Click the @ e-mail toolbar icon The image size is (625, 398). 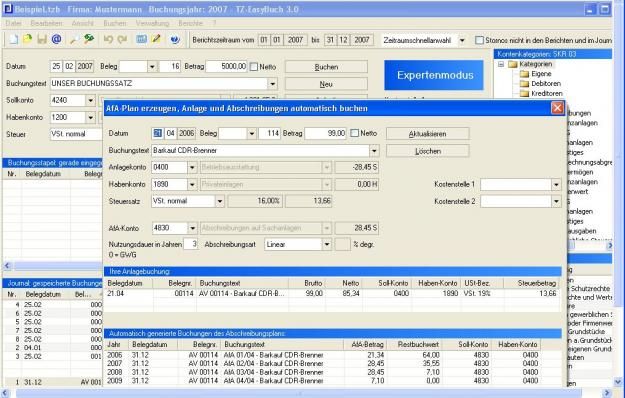[x=57, y=39]
